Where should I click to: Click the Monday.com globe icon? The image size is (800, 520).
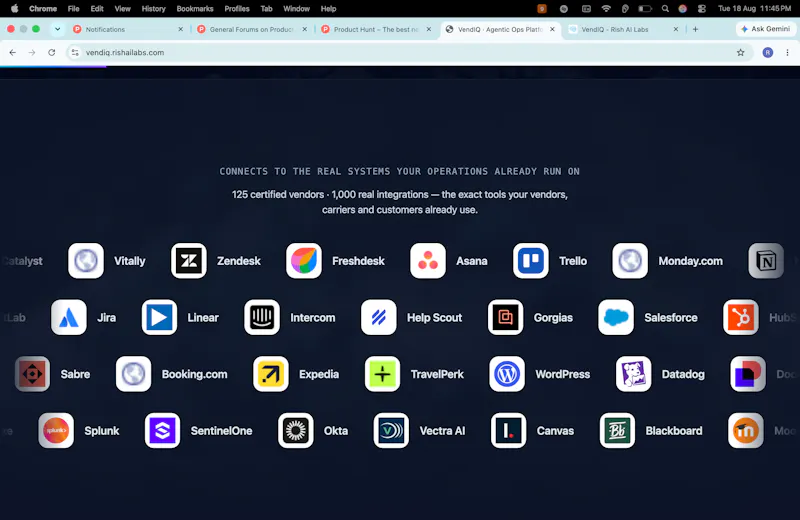[630, 261]
